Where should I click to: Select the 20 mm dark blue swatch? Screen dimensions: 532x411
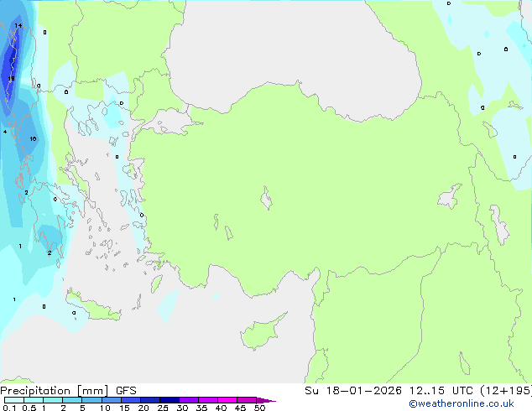tap(149, 400)
